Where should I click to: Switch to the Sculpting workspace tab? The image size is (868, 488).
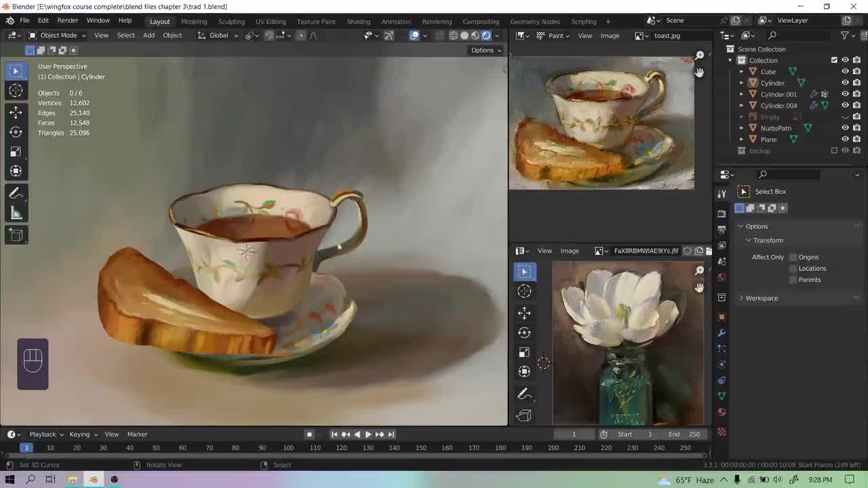click(x=231, y=21)
